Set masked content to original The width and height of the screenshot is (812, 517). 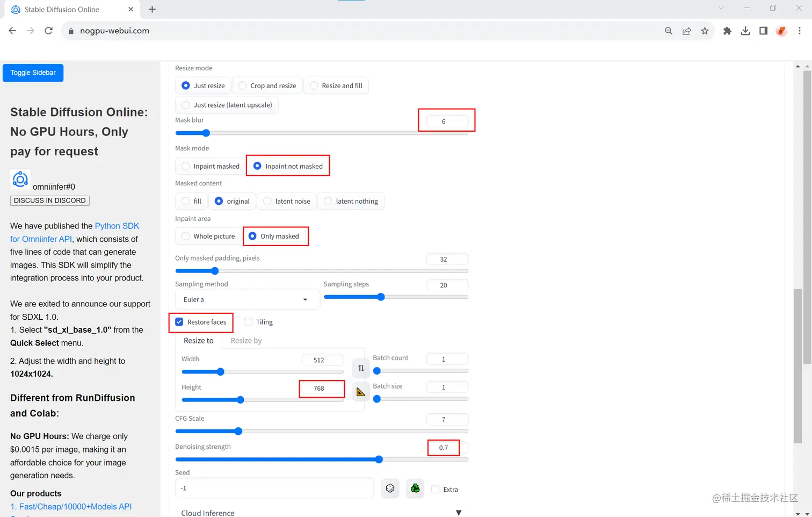pyautogui.click(x=232, y=201)
